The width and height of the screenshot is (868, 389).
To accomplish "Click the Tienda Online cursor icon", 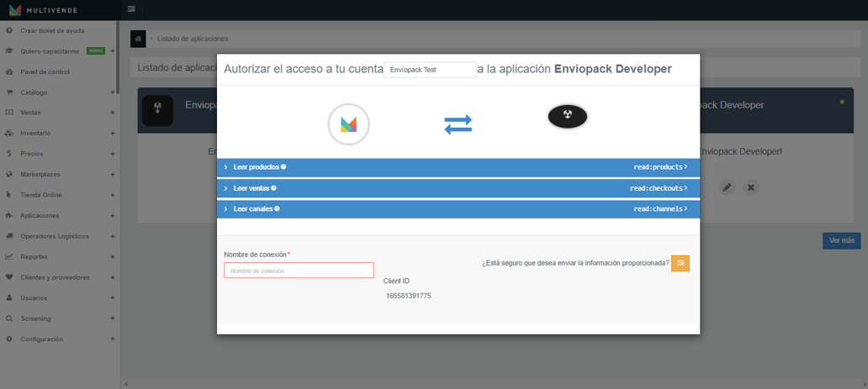I will pos(9,195).
